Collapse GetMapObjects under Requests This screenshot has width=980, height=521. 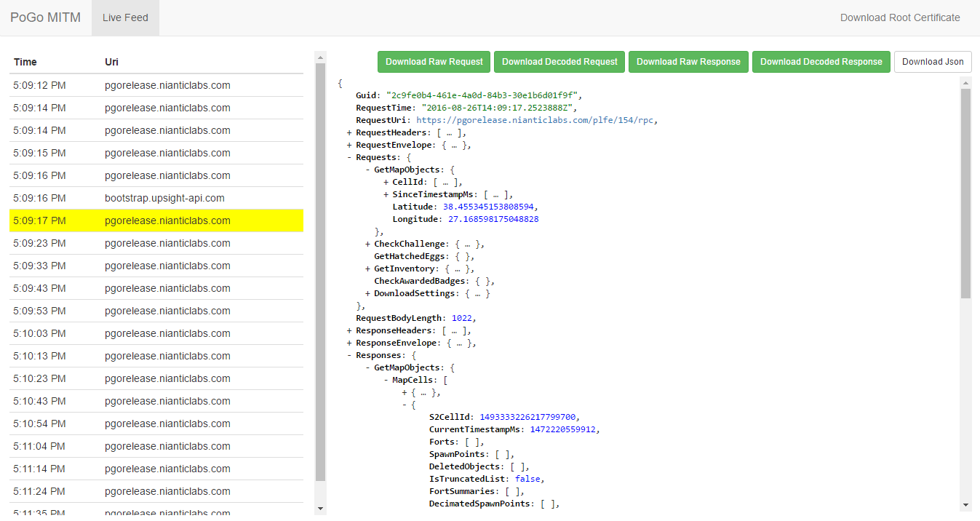[x=367, y=170]
